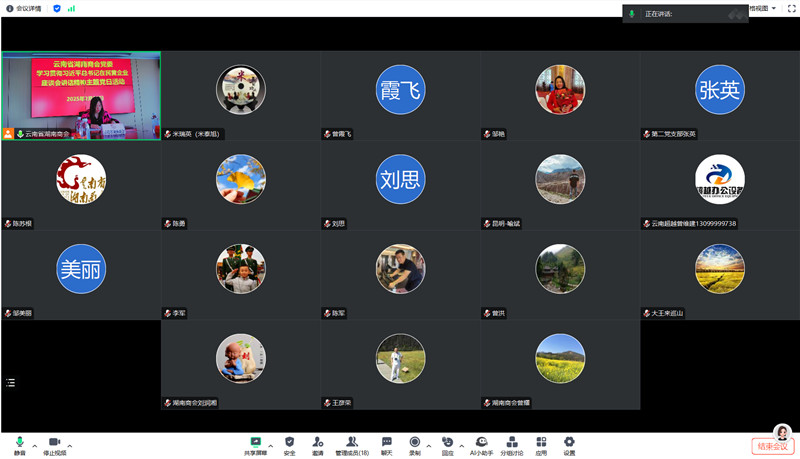This screenshot has width=800, height=459.
Task: Open the 聊天 chat icon
Action: [386, 444]
